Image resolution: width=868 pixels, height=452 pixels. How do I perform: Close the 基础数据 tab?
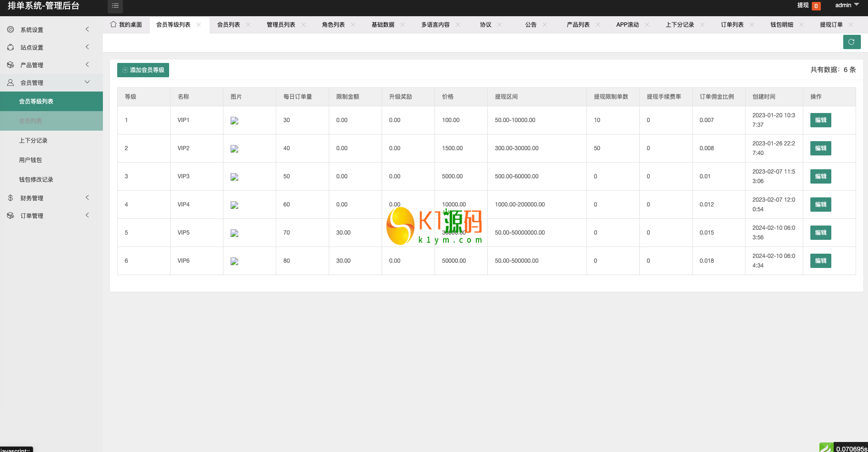(x=403, y=25)
